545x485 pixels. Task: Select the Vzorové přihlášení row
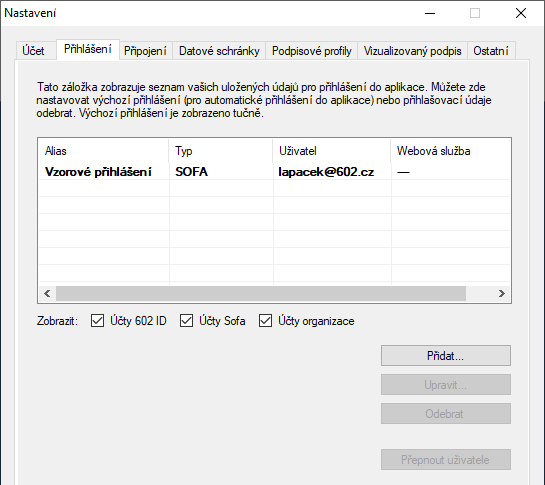274,172
